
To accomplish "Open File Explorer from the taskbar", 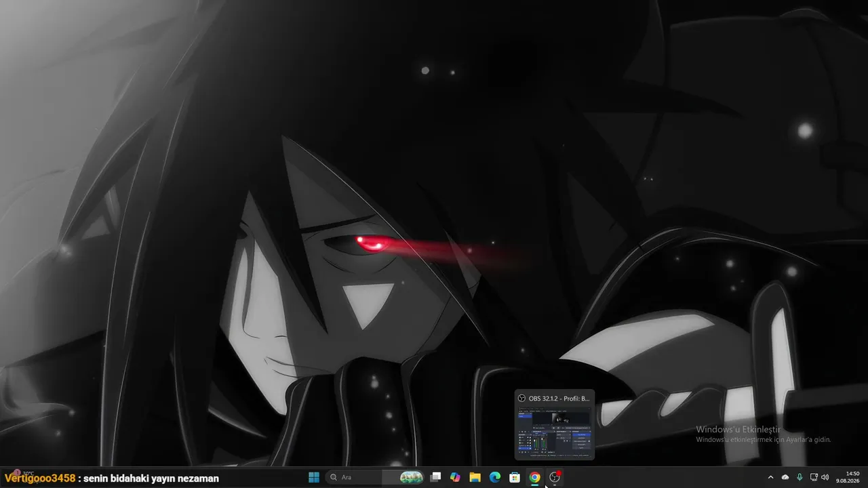I will 475,477.
